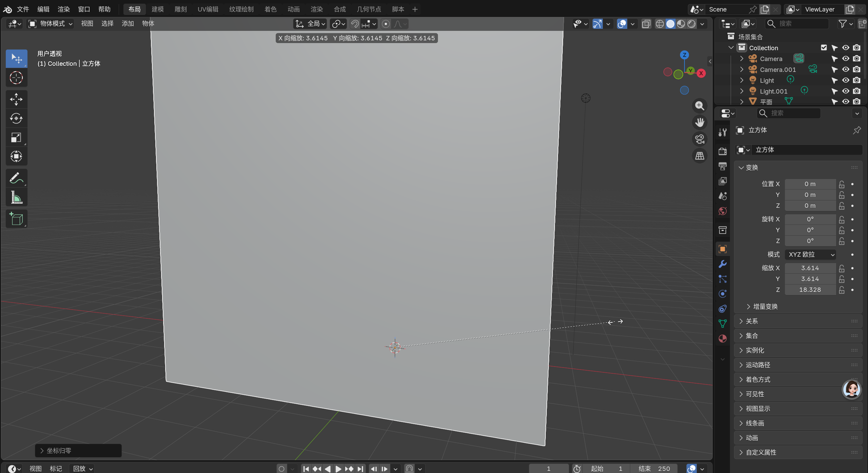Viewport: 868px width, 473px height.
Task: Switch to the UV编辑 workspace tab
Action: click(x=208, y=9)
